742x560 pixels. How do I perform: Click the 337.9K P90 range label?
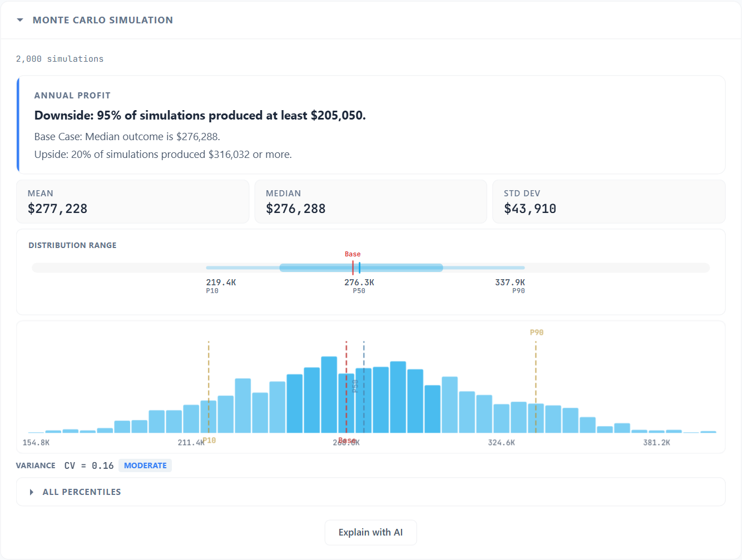(x=510, y=286)
